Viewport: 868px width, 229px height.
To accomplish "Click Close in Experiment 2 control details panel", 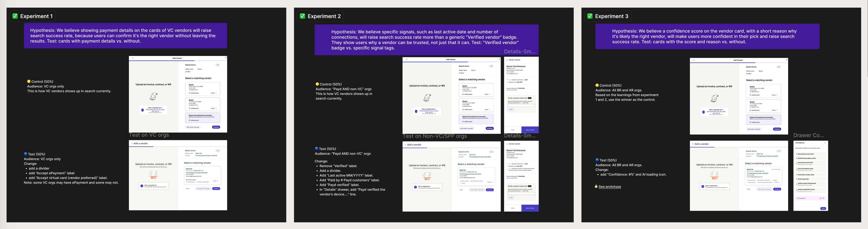I will (513, 130).
